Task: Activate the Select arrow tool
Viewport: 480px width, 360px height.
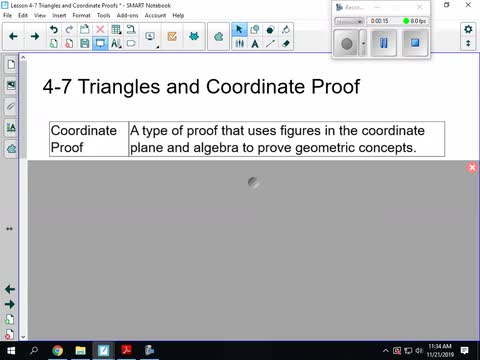Action: (239, 30)
